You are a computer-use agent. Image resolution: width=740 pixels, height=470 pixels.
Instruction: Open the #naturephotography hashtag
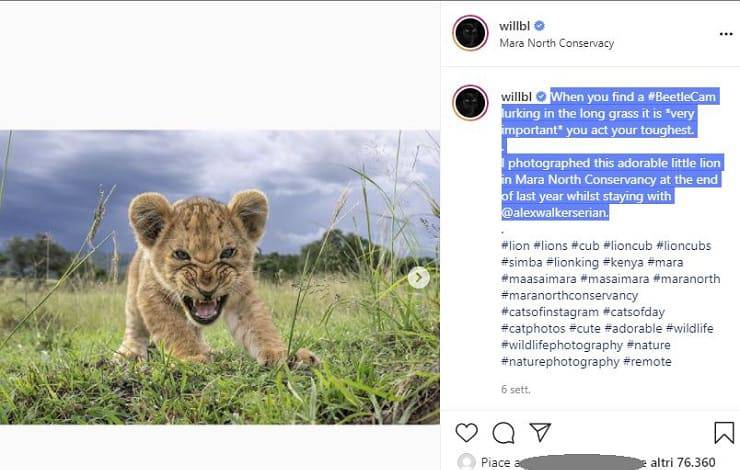pyautogui.click(x=560, y=362)
